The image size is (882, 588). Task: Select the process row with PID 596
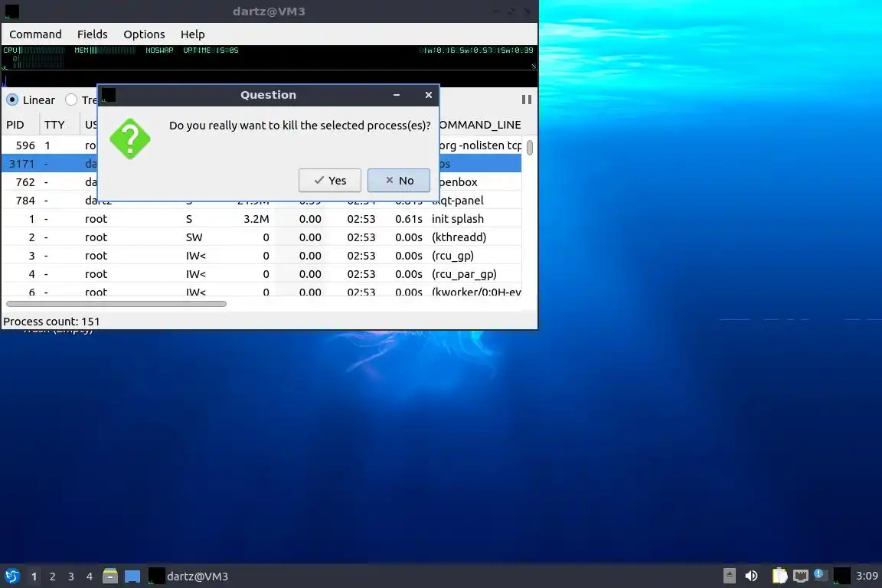[x=262, y=145]
